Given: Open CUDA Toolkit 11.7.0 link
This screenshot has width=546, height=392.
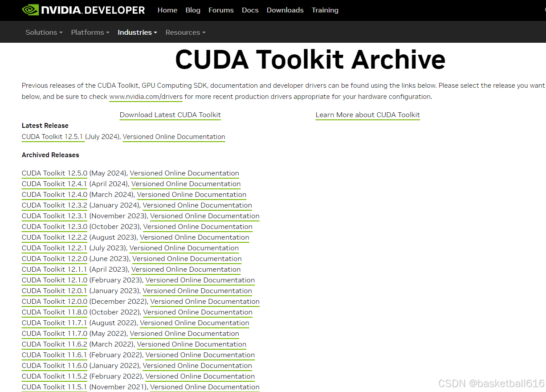Looking at the screenshot, I should coord(54,334).
